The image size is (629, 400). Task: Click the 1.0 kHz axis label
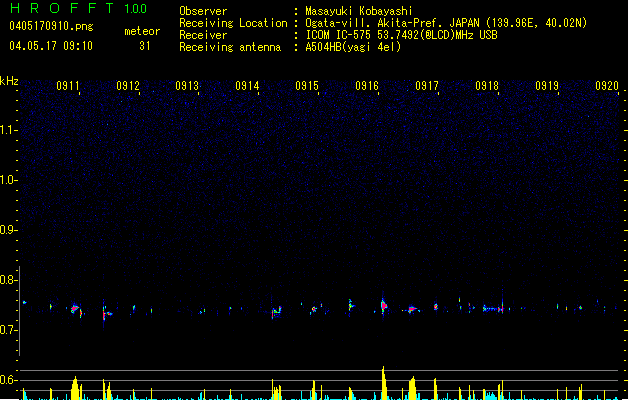tap(8, 180)
